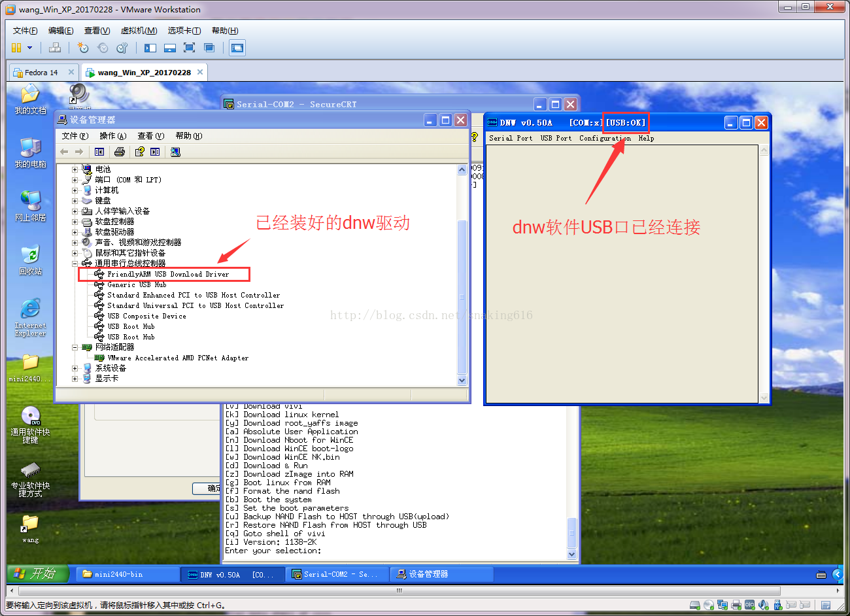The height and width of the screenshot is (616, 850).
Task: Click the properties help icon in Device Manager toolbar
Action: 139,152
